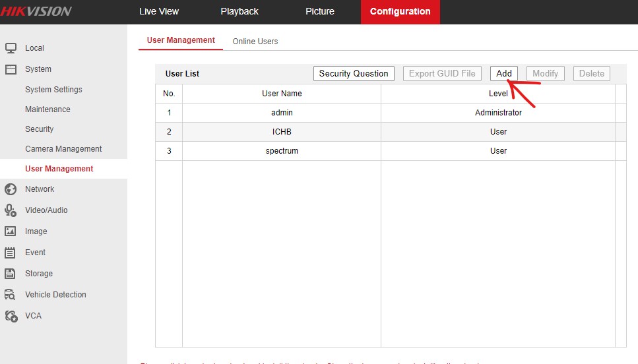Click the Event list icon
The image size is (638, 364).
pos(11,253)
